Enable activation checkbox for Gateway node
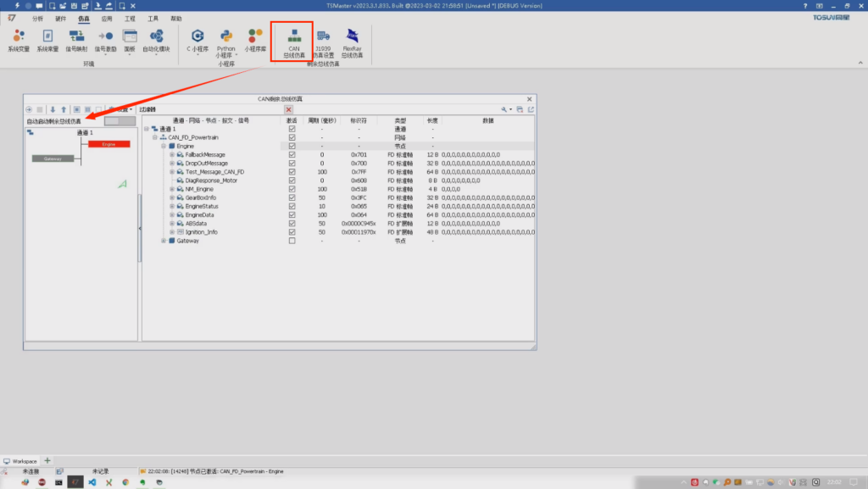Viewport: 868px width, 489px height. [x=292, y=241]
